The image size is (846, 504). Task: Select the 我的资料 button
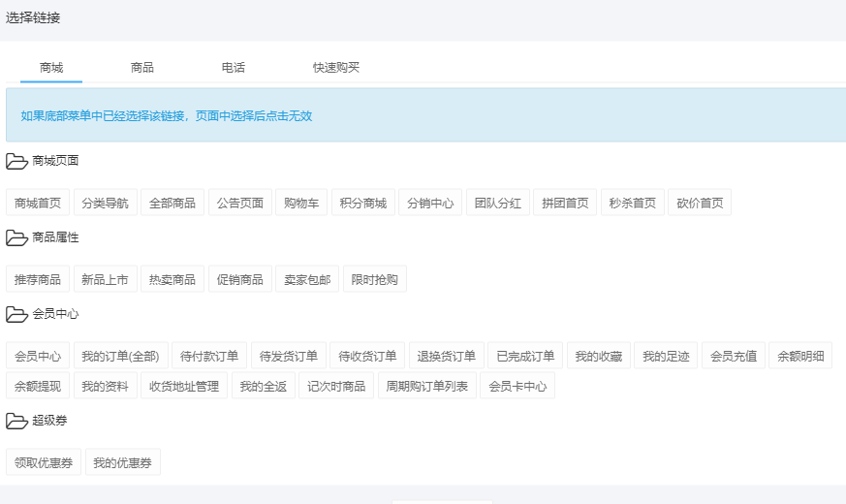(106, 386)
